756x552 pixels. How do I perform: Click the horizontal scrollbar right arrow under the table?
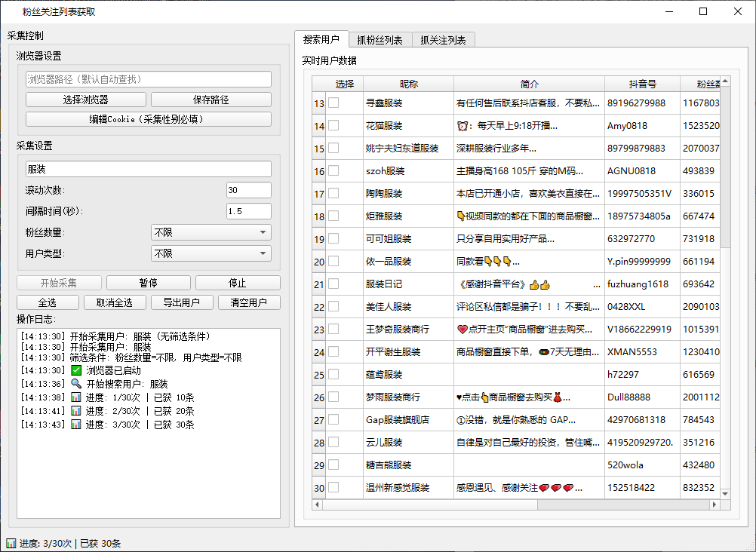[714, 504]
